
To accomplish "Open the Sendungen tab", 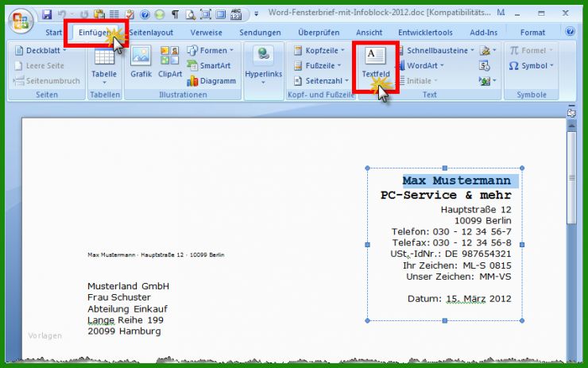I will point(259,33).
